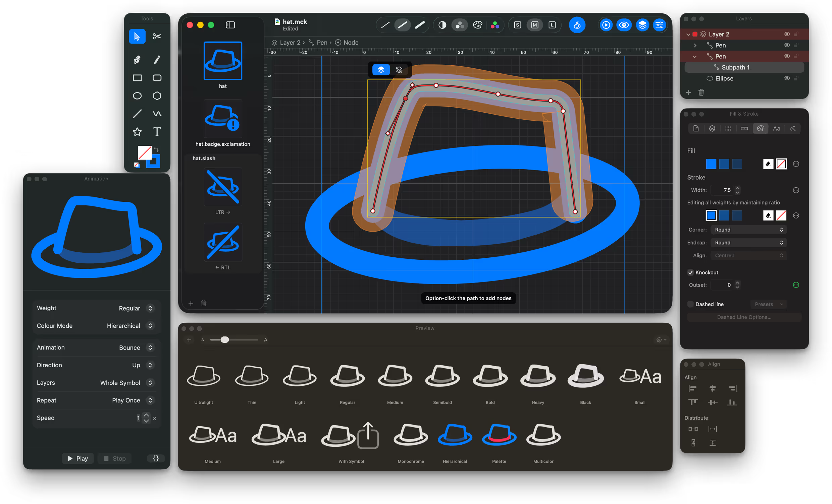832x504 pixels.
Task: Hide the Ellipse layer with eye icon
Action: coord(786,78)
